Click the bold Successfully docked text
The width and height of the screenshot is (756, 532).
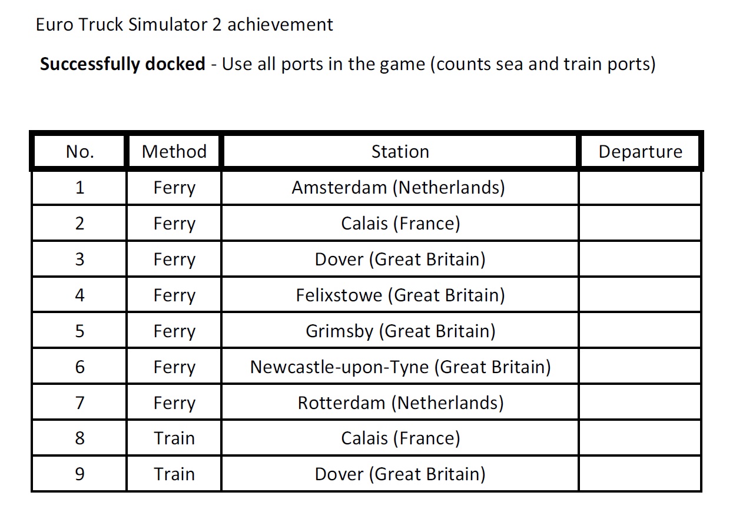click(122, 64)
